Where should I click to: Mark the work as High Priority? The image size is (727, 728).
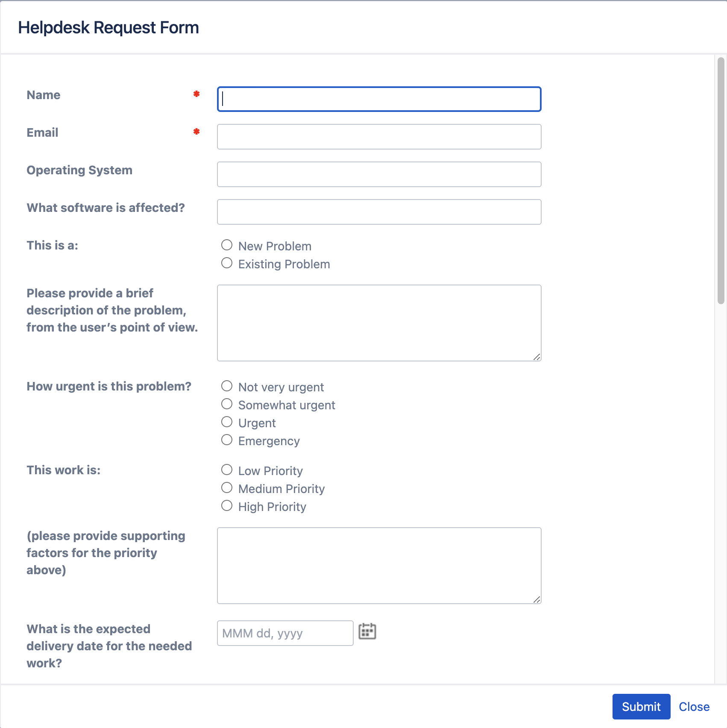pyautogui.click(x=227, y=505)
